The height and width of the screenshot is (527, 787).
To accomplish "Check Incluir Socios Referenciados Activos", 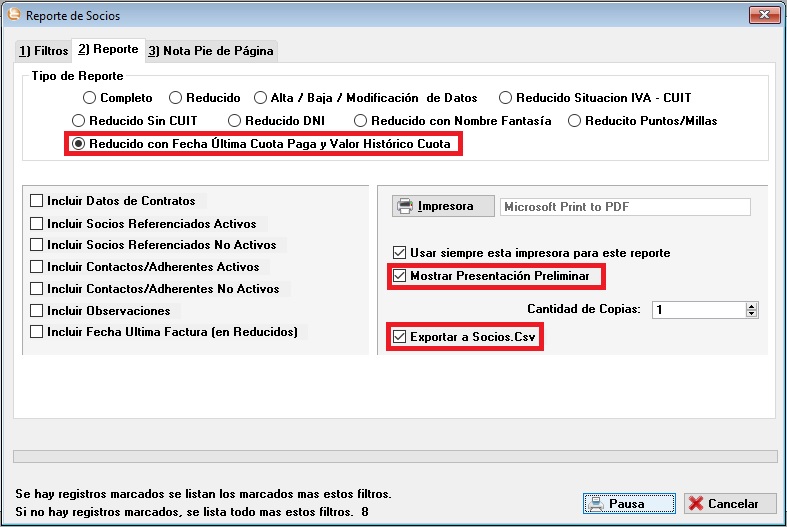I will (37, 223).
